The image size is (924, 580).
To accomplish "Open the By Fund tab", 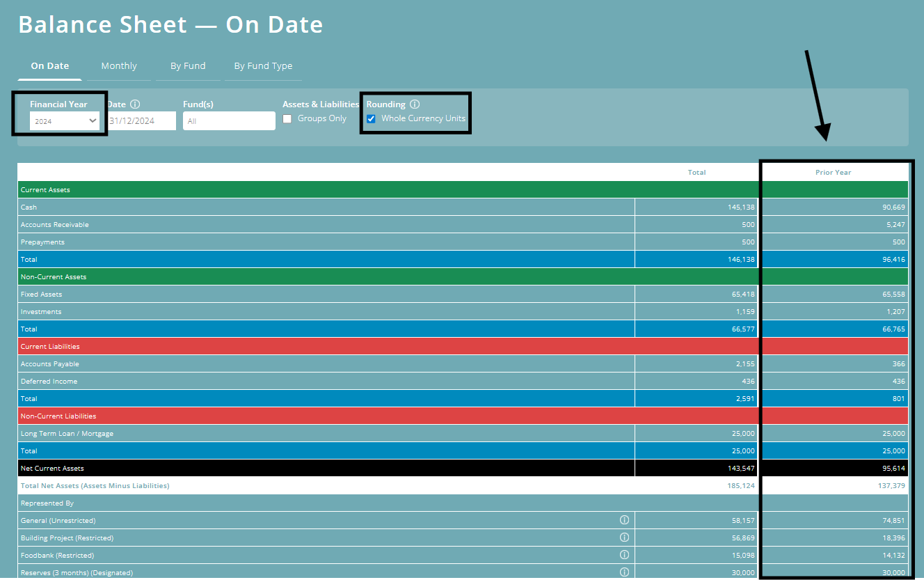I will (x=187, y=65).
